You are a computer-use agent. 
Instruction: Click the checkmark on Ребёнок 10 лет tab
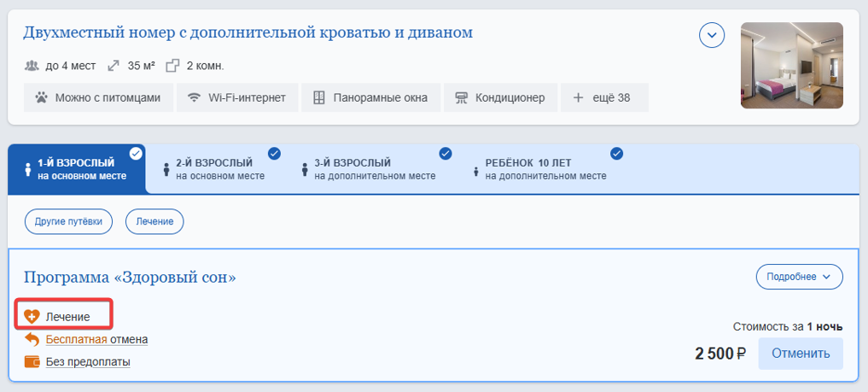point(617,154)
